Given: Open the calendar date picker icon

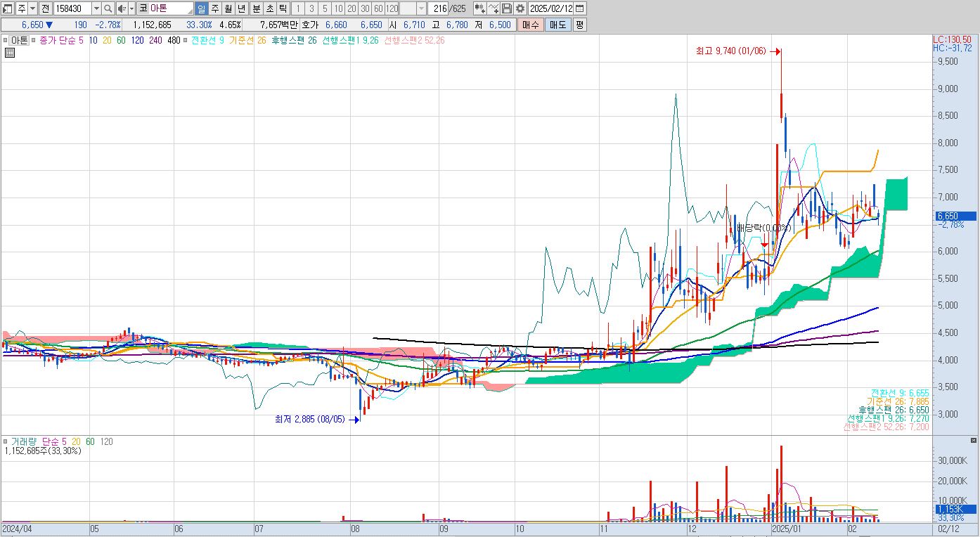Looking at the screenshot, I should pyautogui.click(x=579, y=8).
